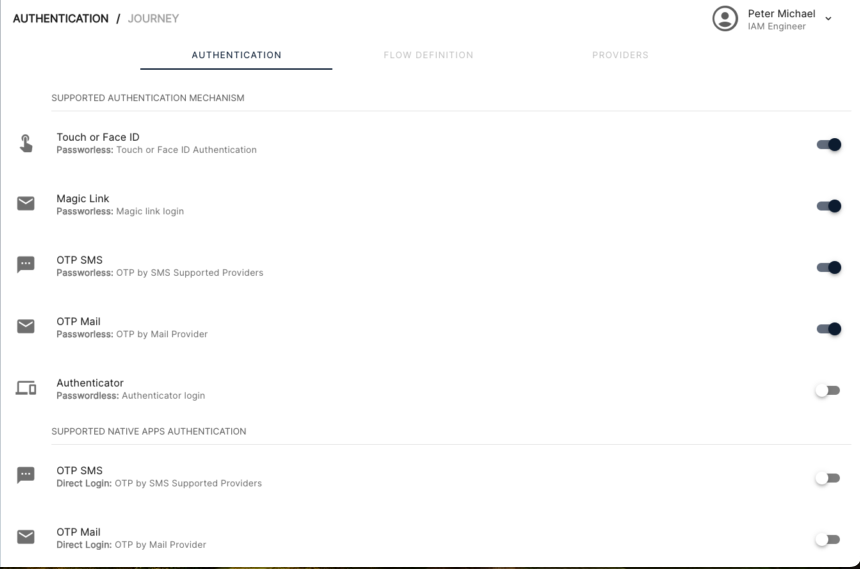
Task: Click the Direct Login OTP SMS icon
Action: pos(26,476)
